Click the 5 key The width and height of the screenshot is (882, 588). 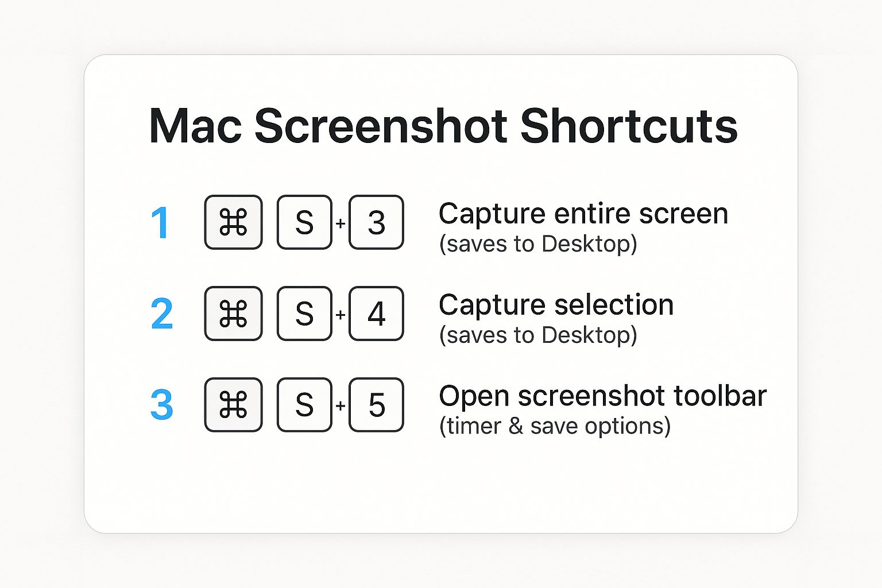coord(376,405)
